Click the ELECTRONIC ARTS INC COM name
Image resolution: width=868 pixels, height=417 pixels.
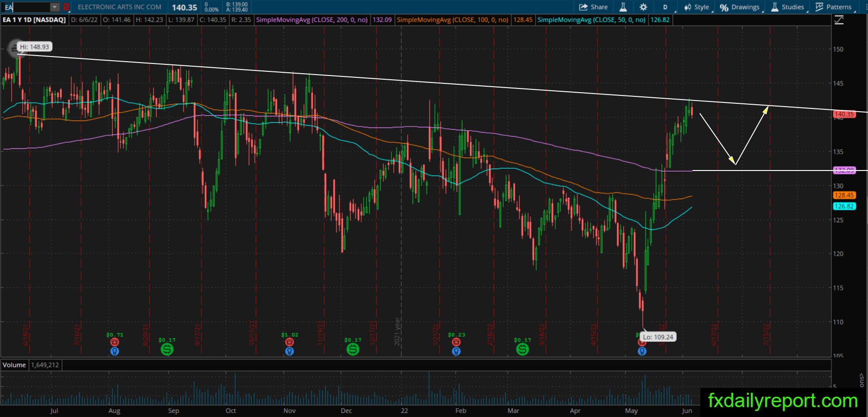pos(120,7)
